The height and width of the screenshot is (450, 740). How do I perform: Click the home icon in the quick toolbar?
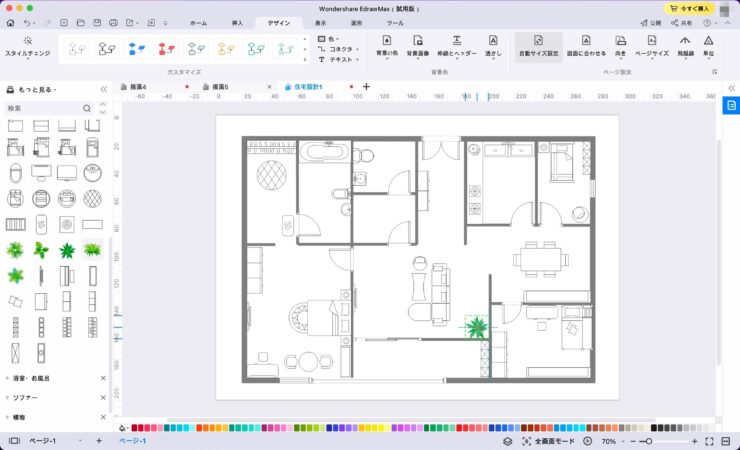[10, 23]
